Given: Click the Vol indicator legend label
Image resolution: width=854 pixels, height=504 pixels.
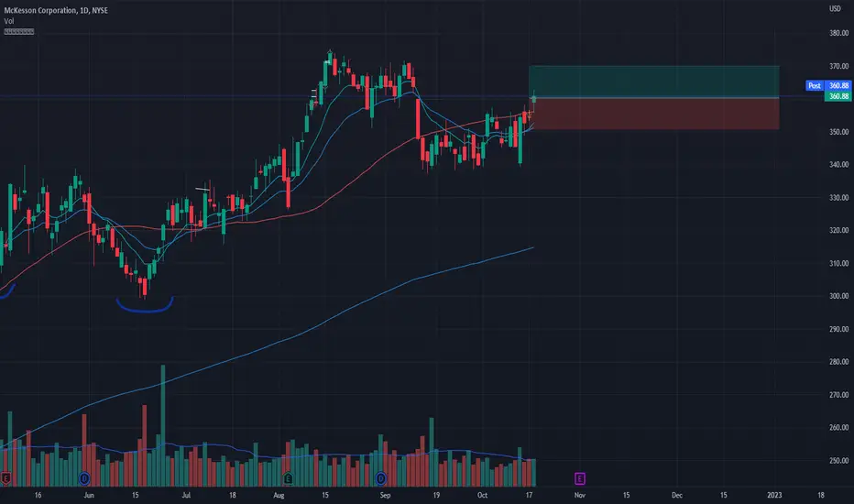Looking at the screenshot, I should tap(9, 21).
